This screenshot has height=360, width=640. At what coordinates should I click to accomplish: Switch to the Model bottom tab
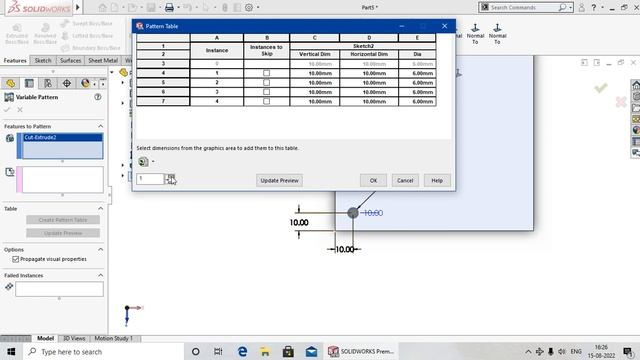point(45,338)
